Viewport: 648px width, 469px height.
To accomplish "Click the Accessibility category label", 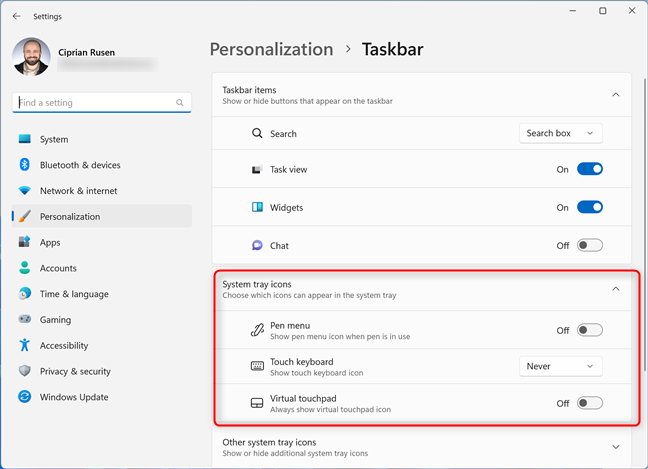I will pos(64,345).
